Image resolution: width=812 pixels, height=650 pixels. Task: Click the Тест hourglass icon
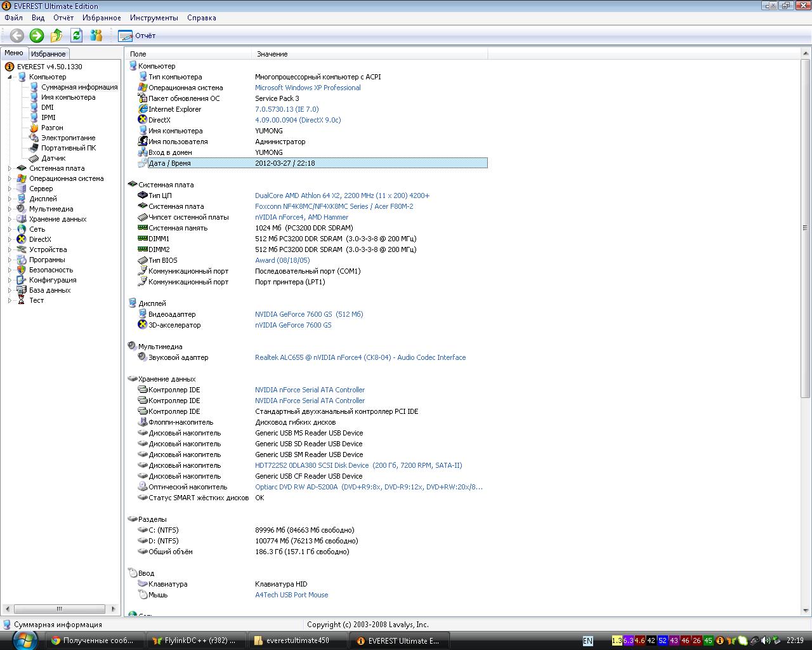point(22,300)
